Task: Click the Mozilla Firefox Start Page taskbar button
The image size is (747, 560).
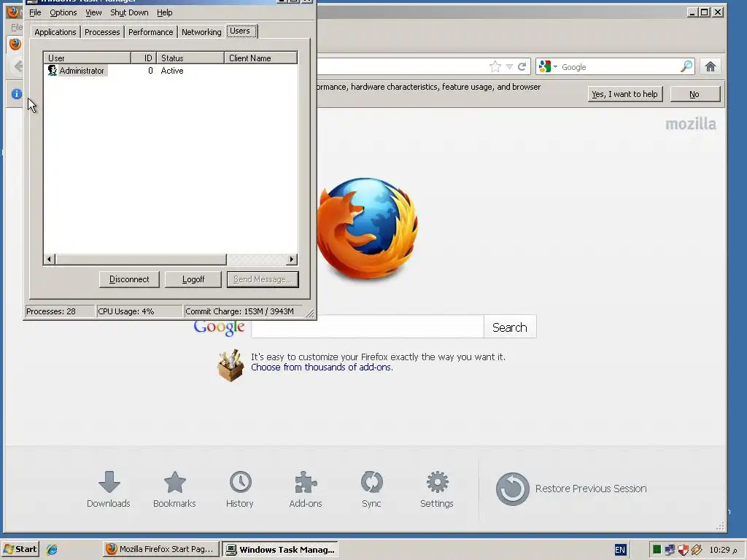Action: 161,550
